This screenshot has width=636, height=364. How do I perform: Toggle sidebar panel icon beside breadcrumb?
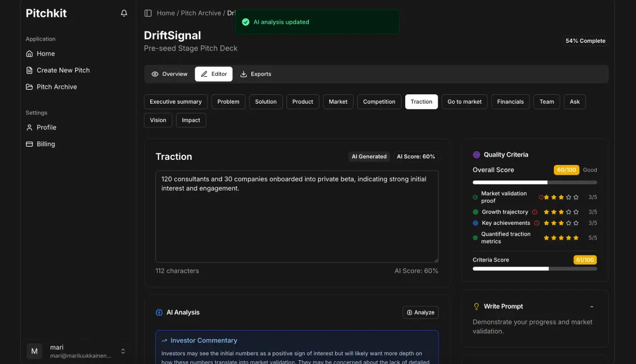148,13
